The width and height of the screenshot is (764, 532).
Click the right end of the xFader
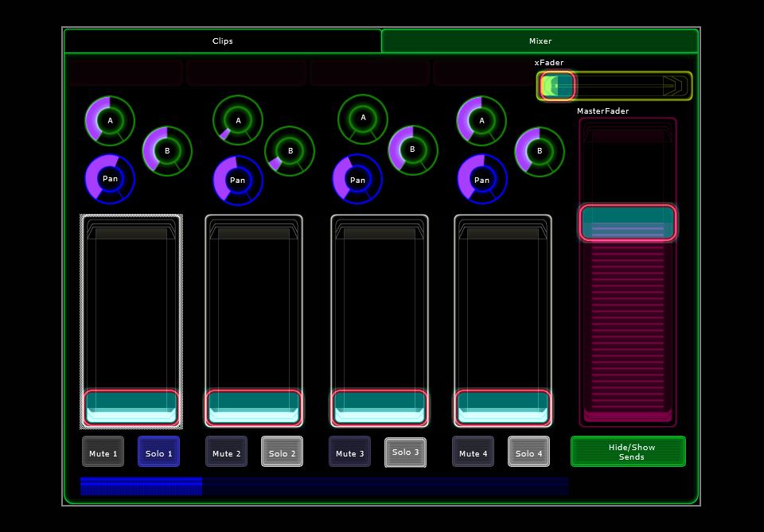click(677, 86)
